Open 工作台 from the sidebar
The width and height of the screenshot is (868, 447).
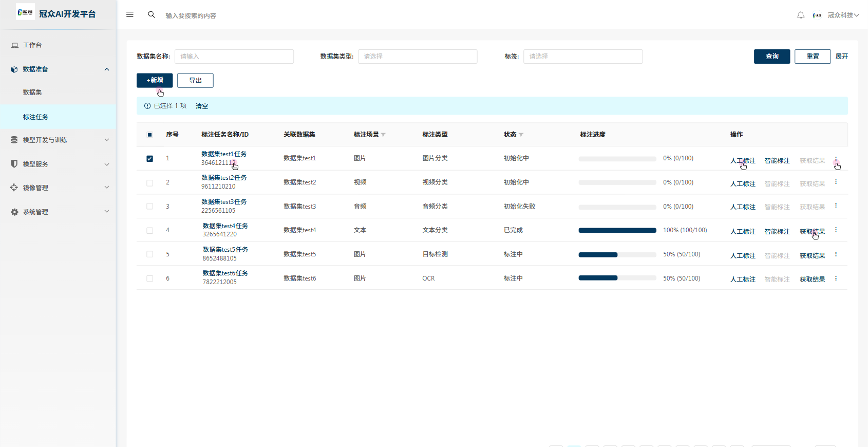tap(32, 45)
